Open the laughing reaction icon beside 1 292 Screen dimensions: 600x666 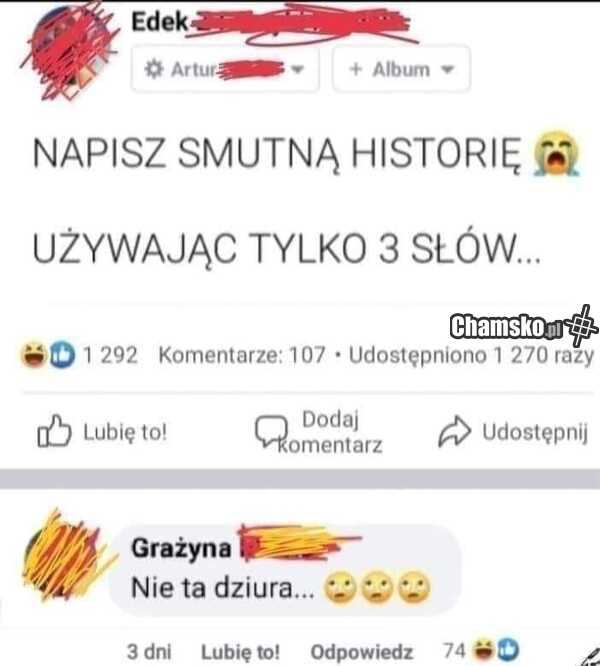pos(34,354)
